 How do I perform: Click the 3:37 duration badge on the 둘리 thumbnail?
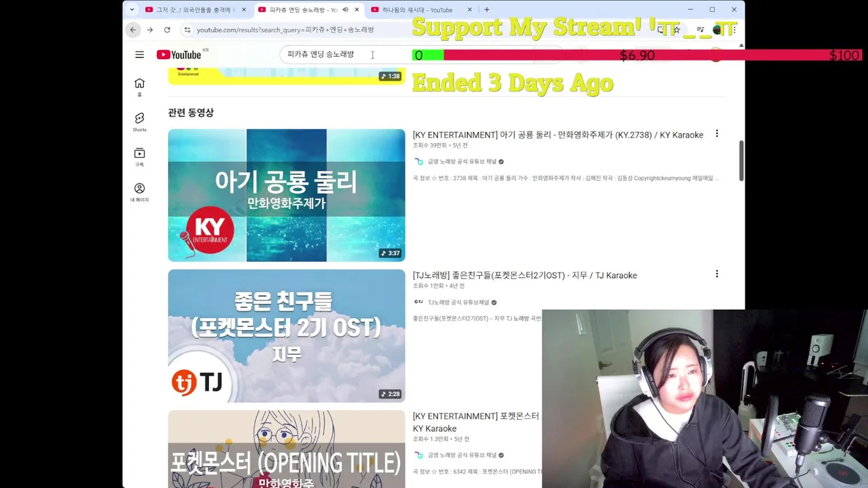point(391,253)
